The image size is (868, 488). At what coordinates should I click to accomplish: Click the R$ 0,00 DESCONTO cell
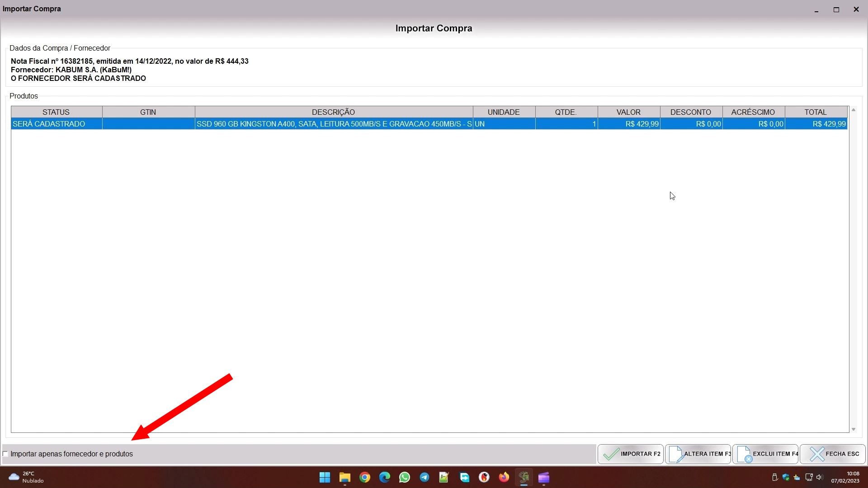pyautogui.click(x=691, y=124)
